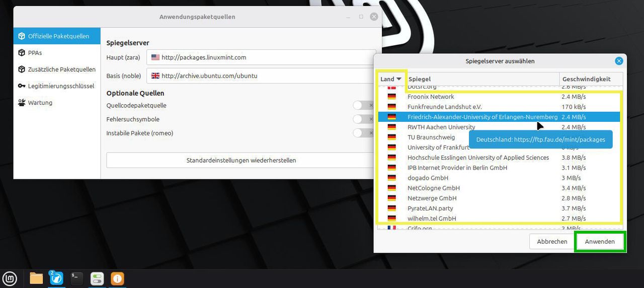Click the orange info taskbar icon
The image size is (644, 288).
pos(117,278)
